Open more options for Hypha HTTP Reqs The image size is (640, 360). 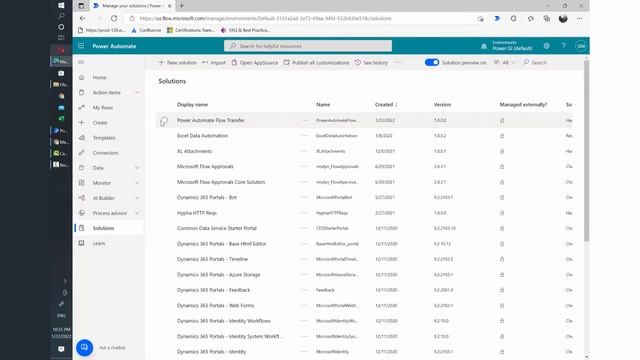pos(304,213)
